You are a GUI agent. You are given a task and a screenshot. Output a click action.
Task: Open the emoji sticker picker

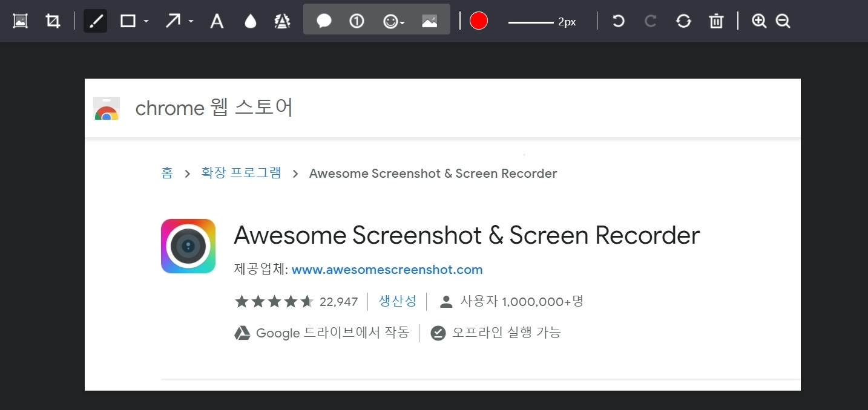[x=393, y=22]
